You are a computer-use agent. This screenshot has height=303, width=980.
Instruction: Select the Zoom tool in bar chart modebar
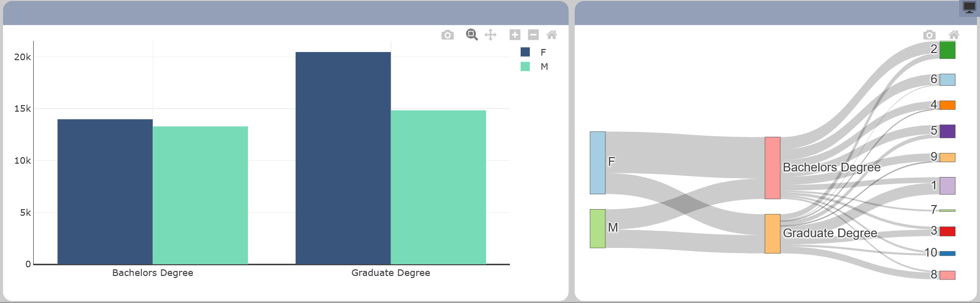472,35
